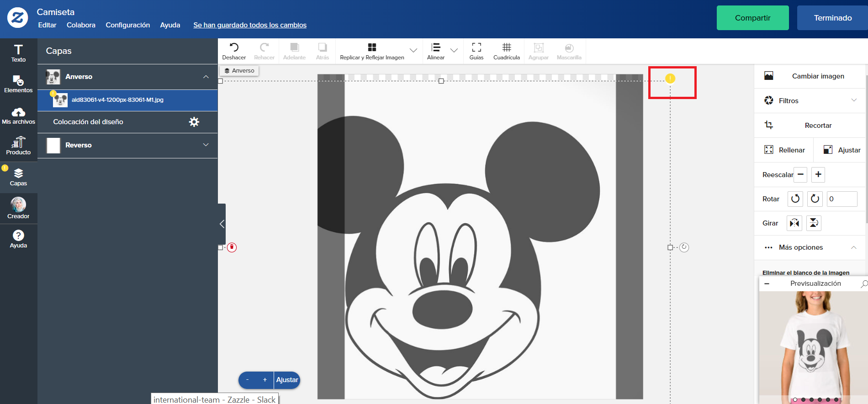The width and height of the screenshot is (868, 404).
Task: Click Ajustar button next to zoom controls
Action: 287,380
